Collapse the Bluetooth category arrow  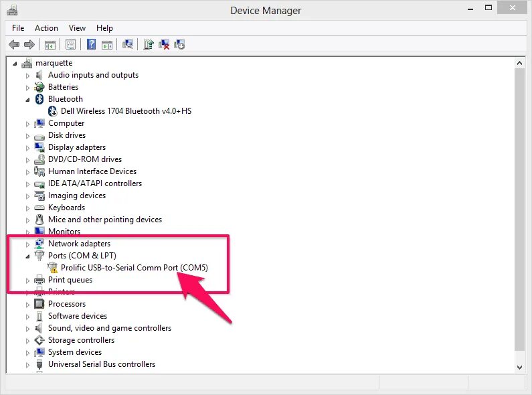28,100
